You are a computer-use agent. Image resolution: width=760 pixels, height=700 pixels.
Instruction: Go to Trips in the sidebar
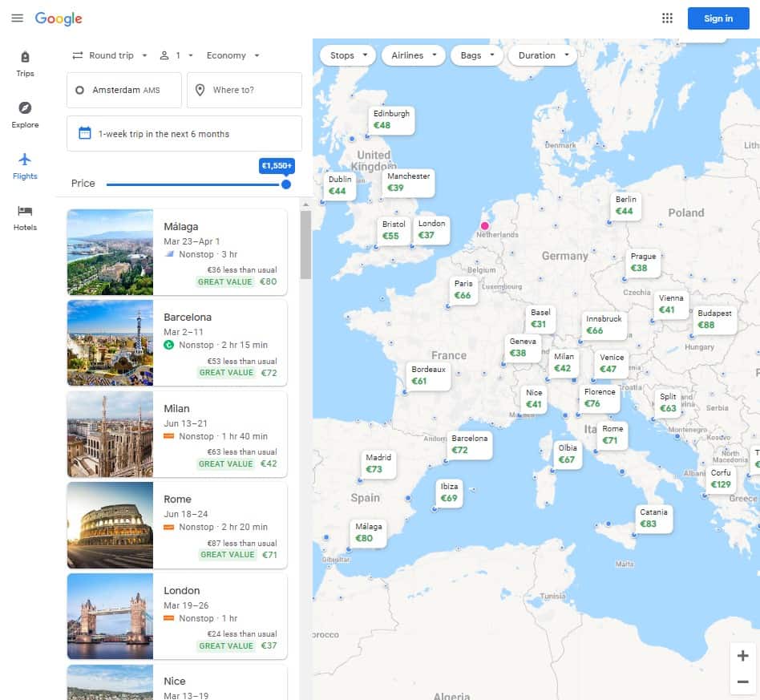[25, 64]
